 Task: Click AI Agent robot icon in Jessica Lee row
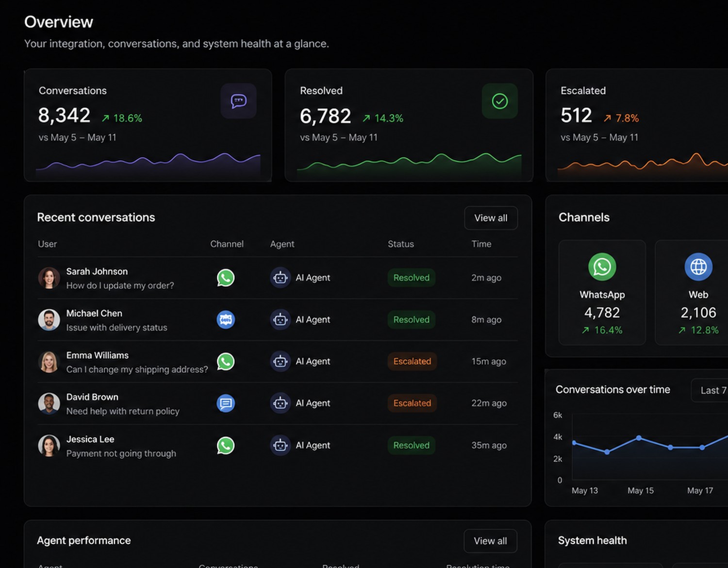[280, 446]
